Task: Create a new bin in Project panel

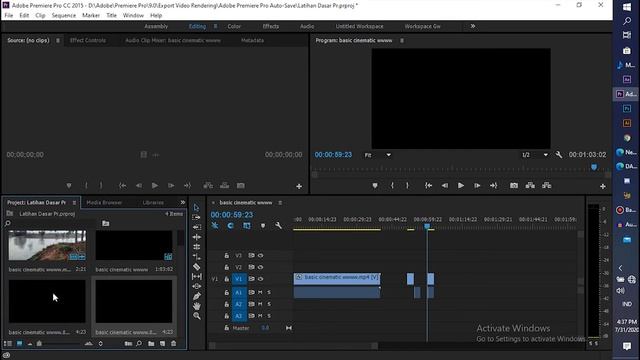Action: (151, 344)
